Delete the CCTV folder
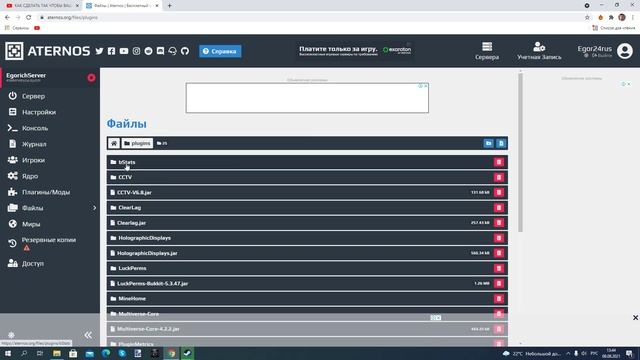The width and height of the screenshot is (640, 360). coord(499,177)
